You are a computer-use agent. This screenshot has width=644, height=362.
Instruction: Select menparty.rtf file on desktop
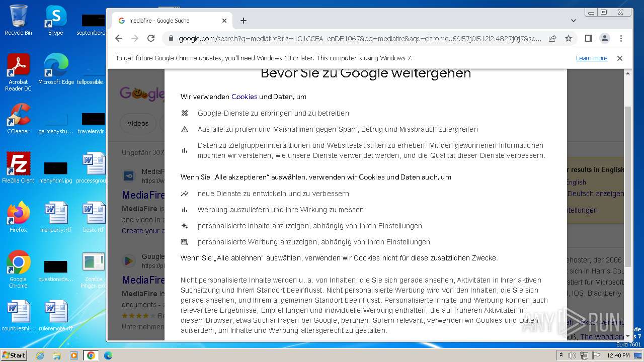click(x=56, y=217)
